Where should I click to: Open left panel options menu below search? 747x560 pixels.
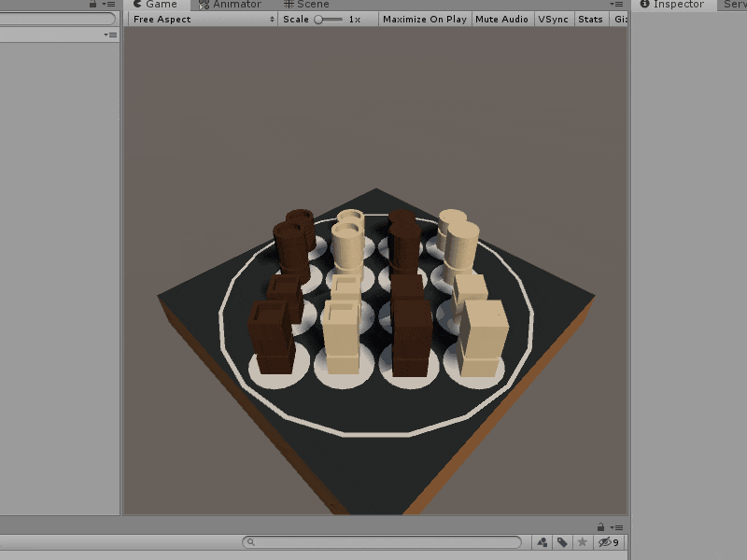pos(109,35)
